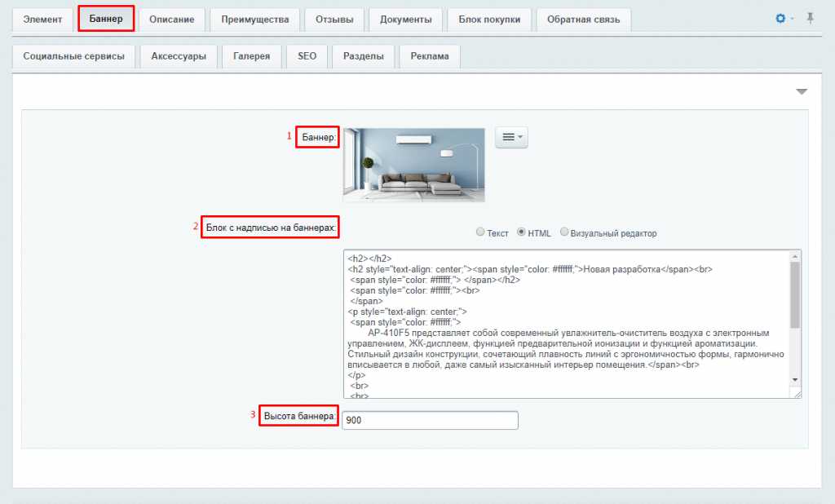Switch to the Элемент tab
The height and width of the screenshot is (504, 835).
[42, 19]
